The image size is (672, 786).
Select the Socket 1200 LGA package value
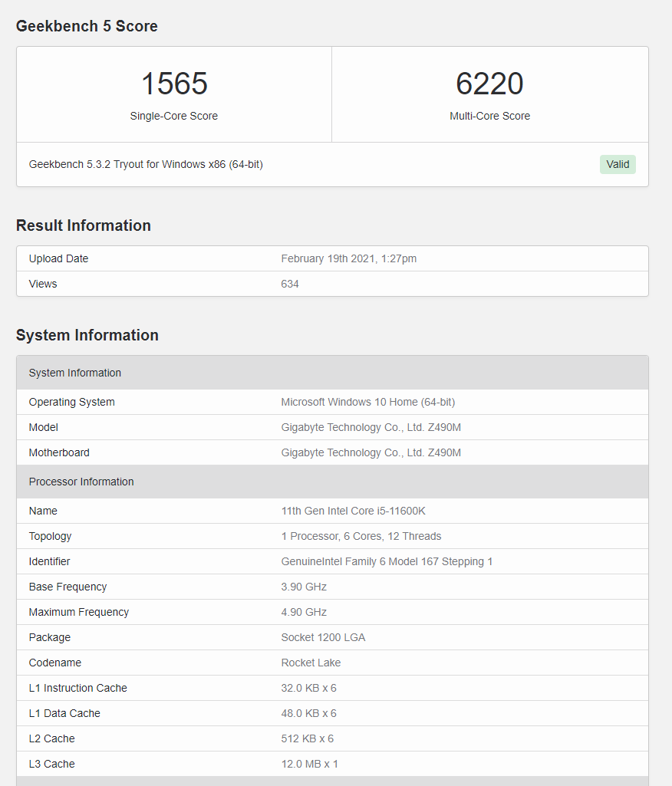click(323, 638)
